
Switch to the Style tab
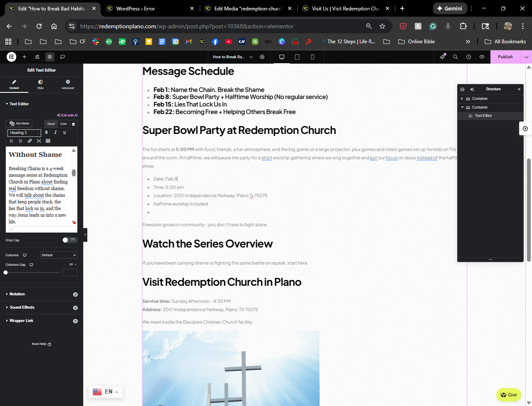[40, 84]
